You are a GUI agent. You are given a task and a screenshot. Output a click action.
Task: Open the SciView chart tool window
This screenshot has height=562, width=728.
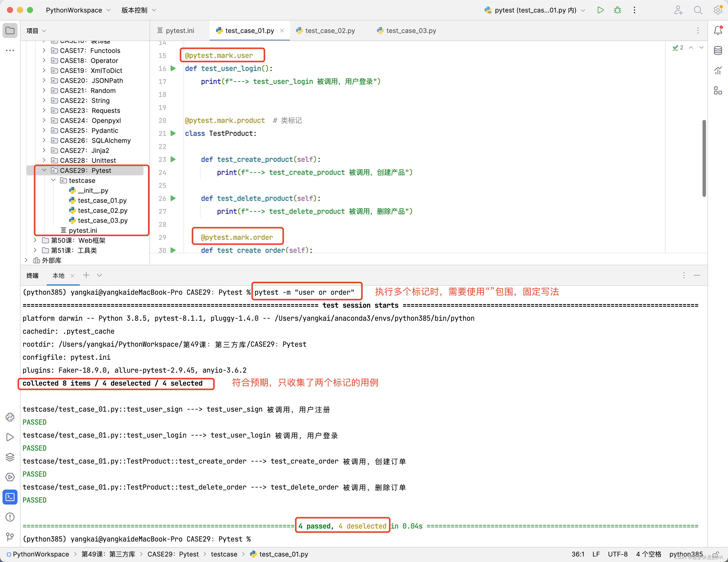[x=718, y=71]
